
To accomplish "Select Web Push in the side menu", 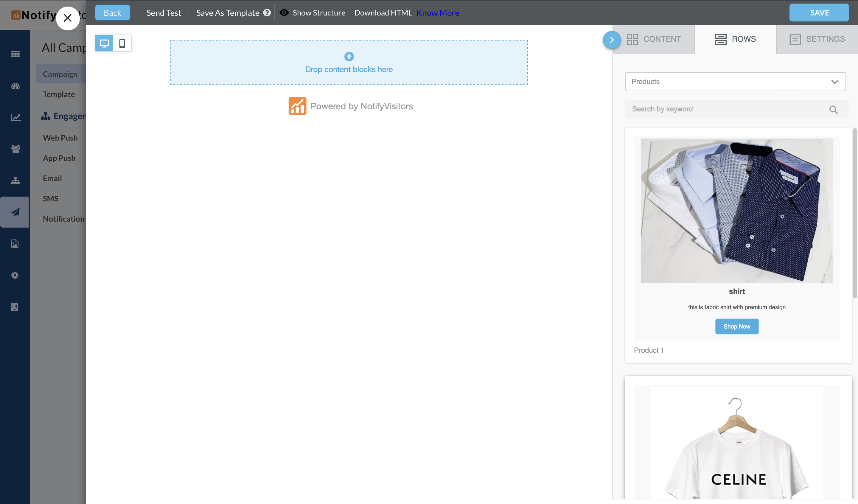I will tap(60, 138).
